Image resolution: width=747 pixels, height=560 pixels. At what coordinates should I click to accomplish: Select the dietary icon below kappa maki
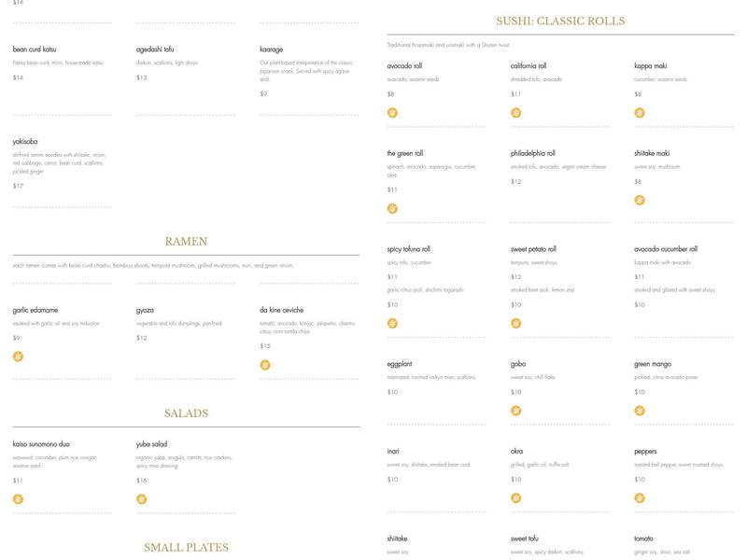(x=640, y=113)
